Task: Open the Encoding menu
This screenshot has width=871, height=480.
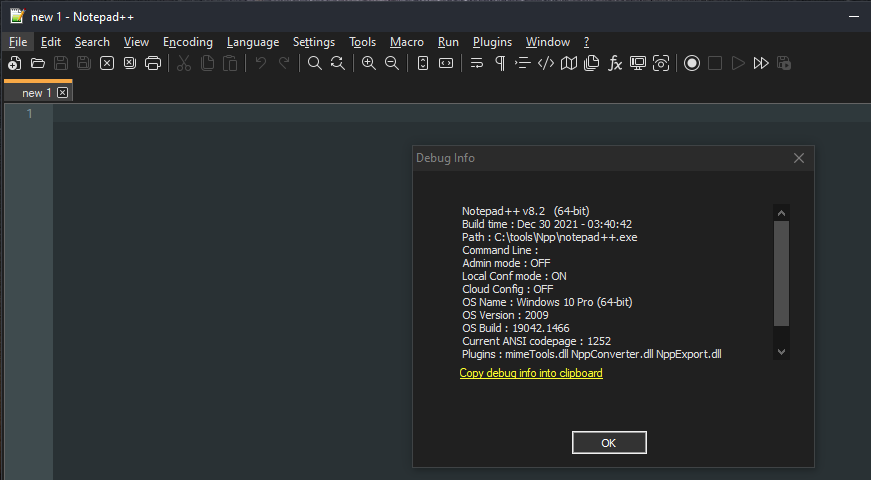Action: [x=188, y=42]
